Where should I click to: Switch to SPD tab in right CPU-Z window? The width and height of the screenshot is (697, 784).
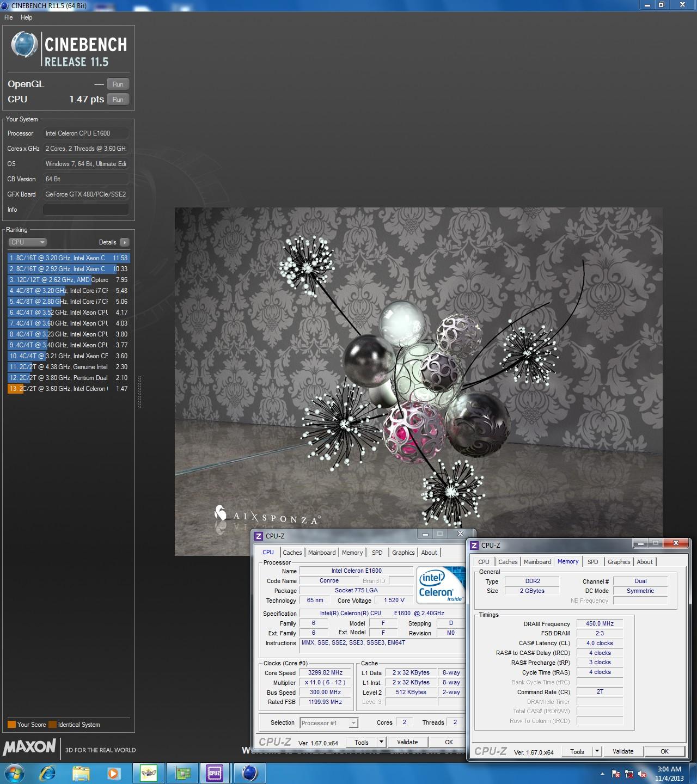[x=593, y=562]
